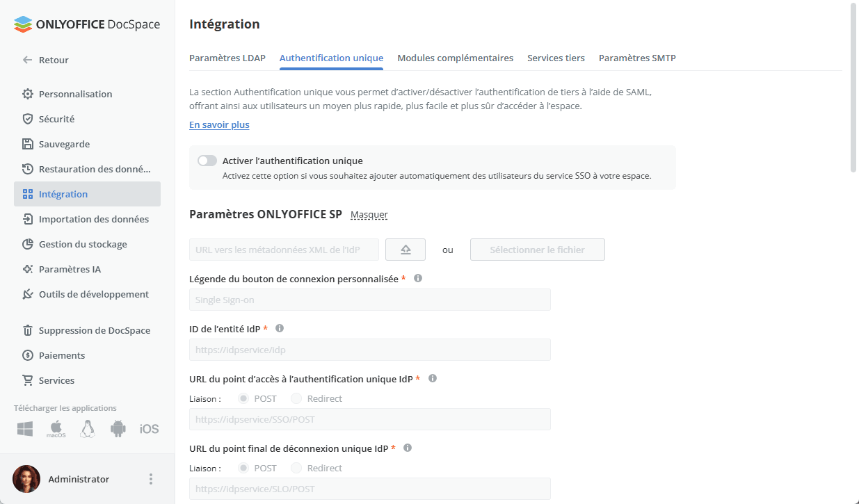The image size is (859, 504).
Task: Click the Sélectionner le fichier button
Action: coord(537,249)
